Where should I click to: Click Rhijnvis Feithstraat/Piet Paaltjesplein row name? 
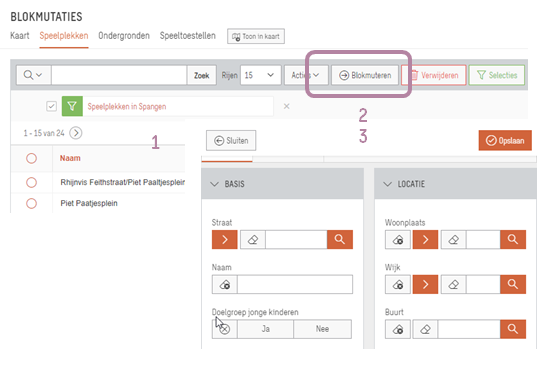(123, 182)
